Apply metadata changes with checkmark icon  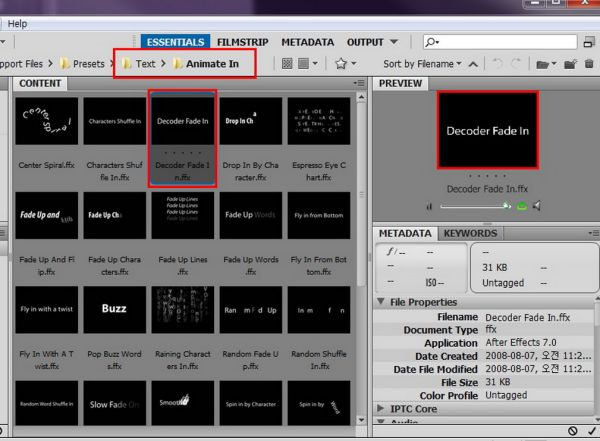(x=592, y=431)
